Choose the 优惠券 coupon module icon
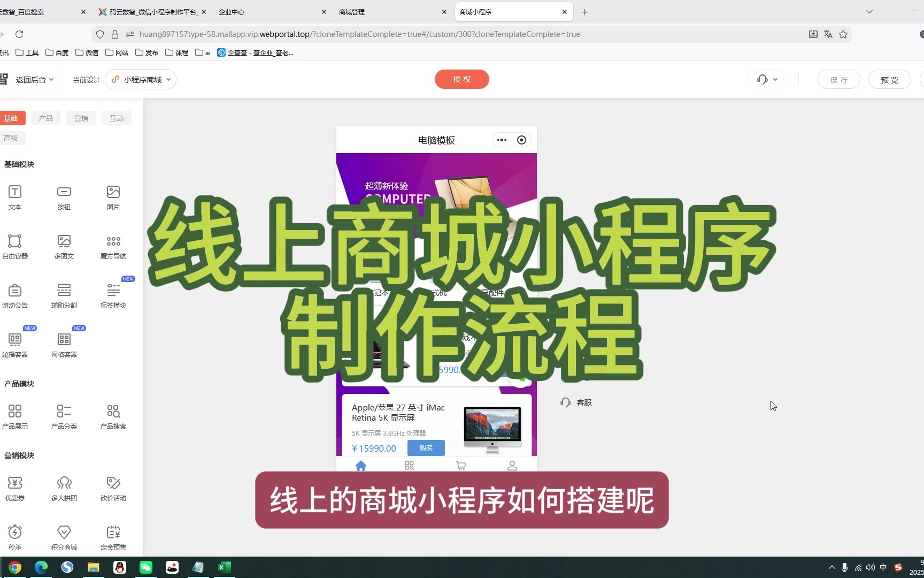Image resolution: width=924 pixels, height=578 pixels. [15, 483]
